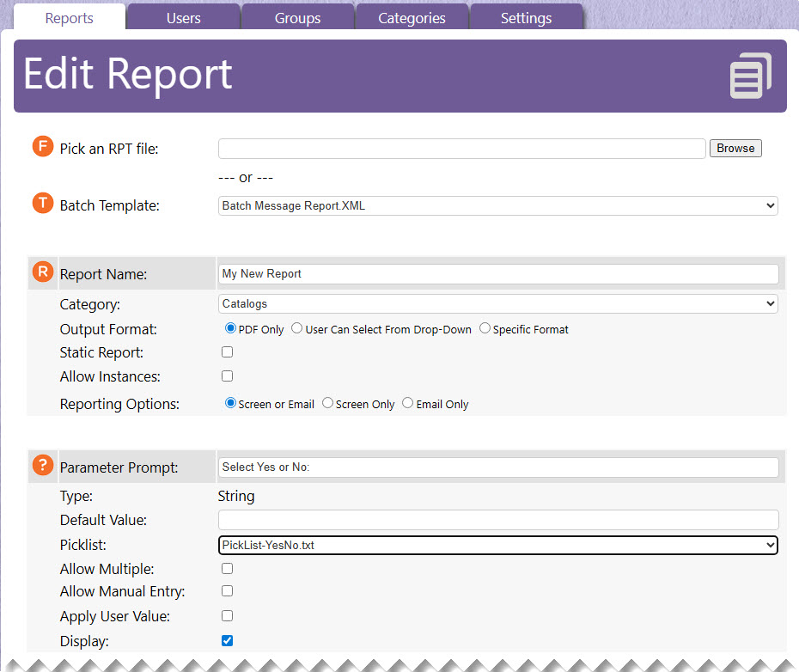Click the RPT file path field

pyautogui.click(x=461, y=149)
